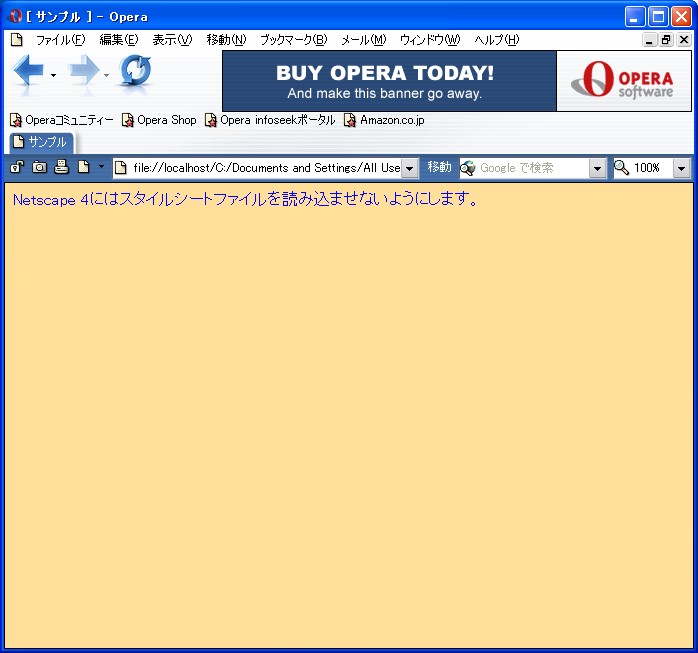Minimize the Opera window

pyautogui.click(x=634, y=17)
